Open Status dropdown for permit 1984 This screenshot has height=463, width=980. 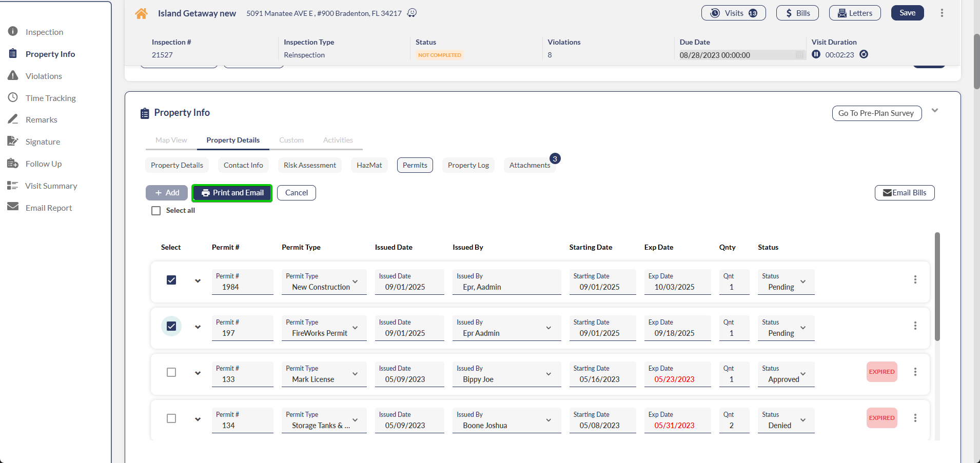(802, 281)
